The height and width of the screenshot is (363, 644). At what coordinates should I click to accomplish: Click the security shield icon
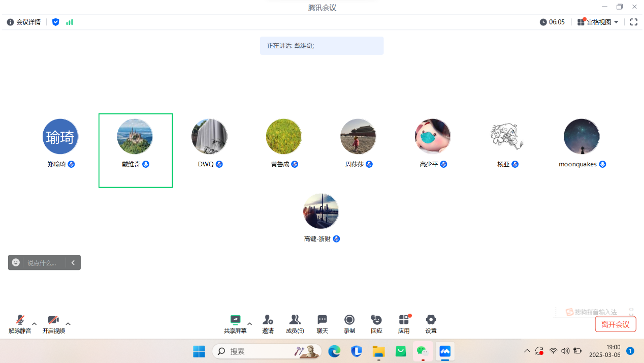(56, 22)
